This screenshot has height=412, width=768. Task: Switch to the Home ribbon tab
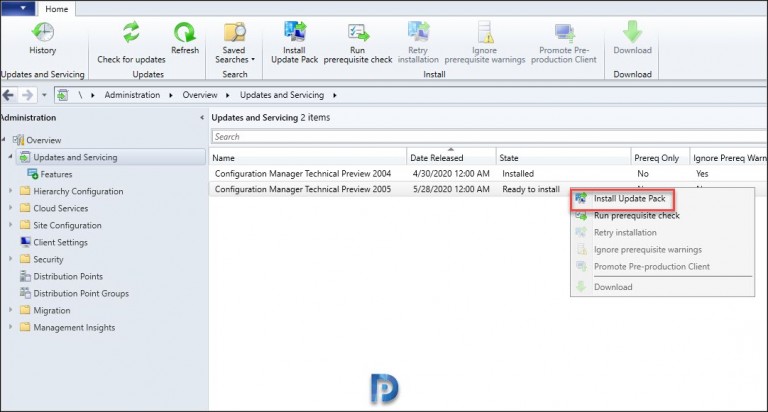(56, 9)
